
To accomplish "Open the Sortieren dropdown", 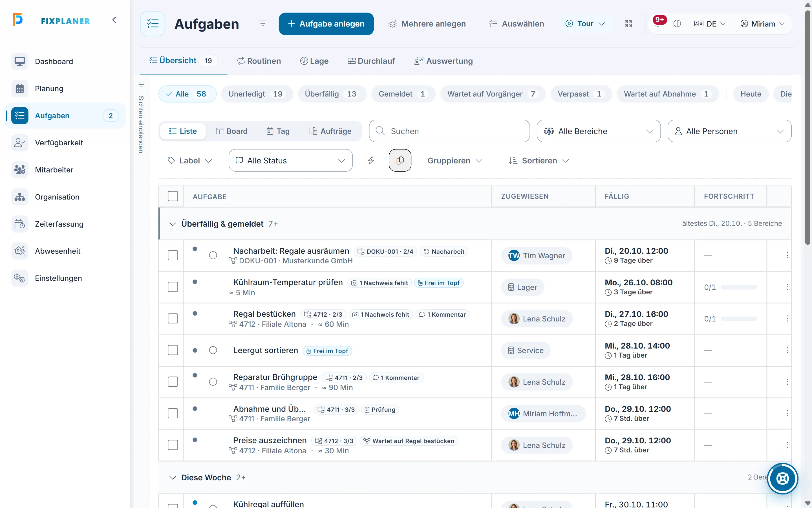I will click(539, 161).
